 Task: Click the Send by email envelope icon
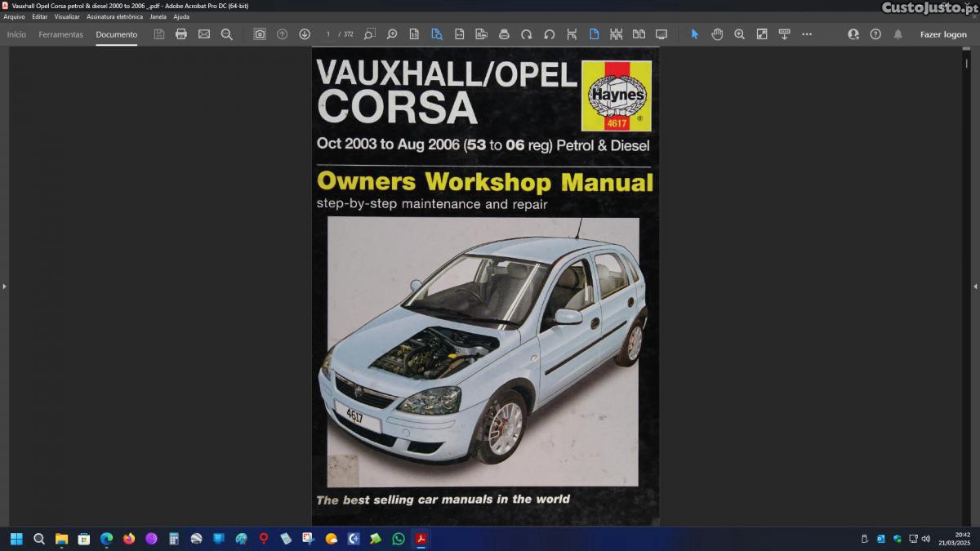click(x=204, y=34)
